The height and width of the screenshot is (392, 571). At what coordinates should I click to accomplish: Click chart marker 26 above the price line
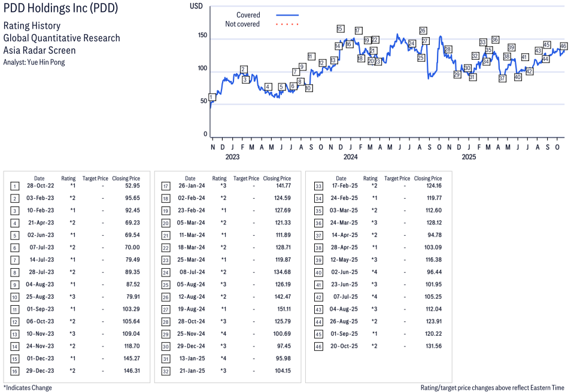(x=423, y=31)
